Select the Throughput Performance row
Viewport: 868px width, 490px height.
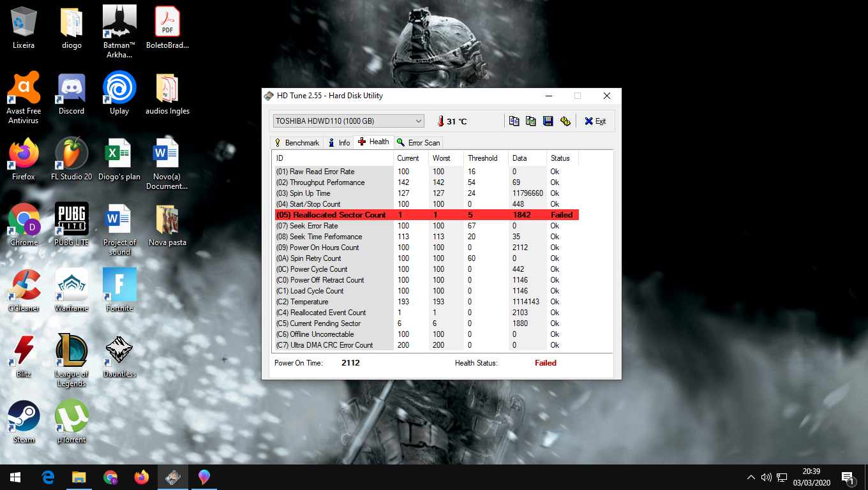coord(426,182)
